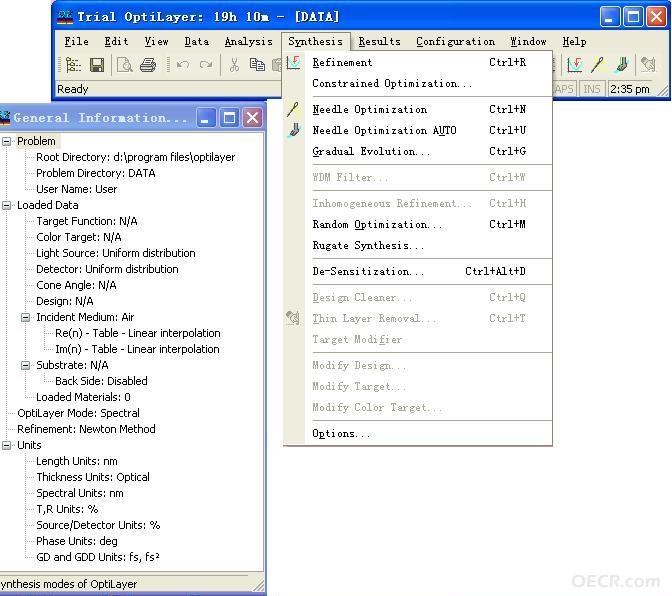Click the Cut scissors icon
The width and height of the screenshot is (672, 596).
coord(234,65)
